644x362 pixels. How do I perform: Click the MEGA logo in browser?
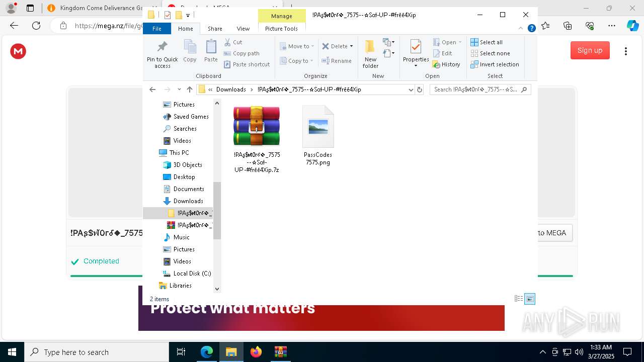coord(18,51)
